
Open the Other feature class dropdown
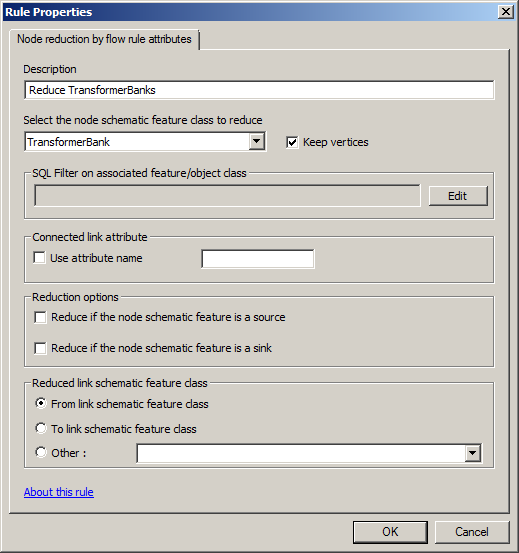point(472,453)
